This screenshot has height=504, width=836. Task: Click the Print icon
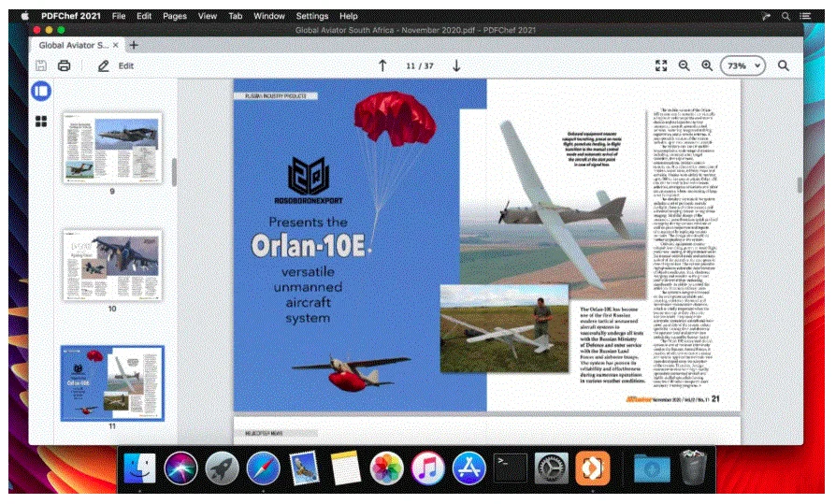(x=64, y=65)
